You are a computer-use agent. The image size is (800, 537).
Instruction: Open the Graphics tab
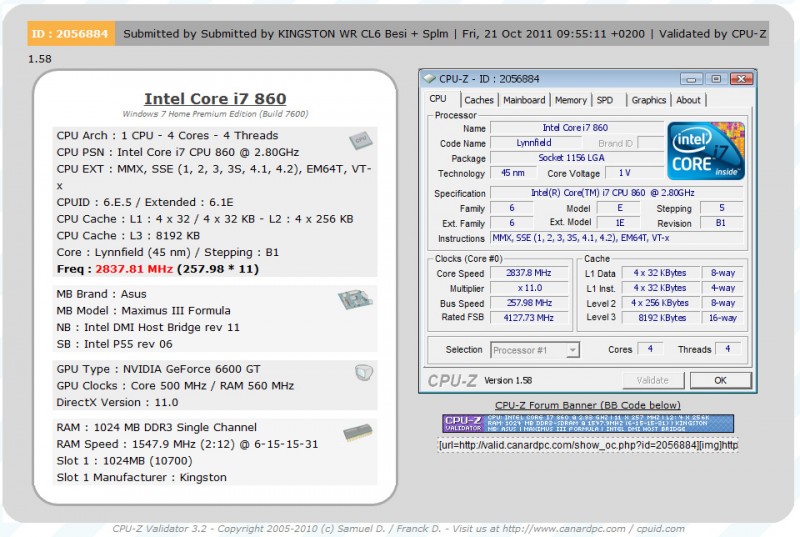648,100
